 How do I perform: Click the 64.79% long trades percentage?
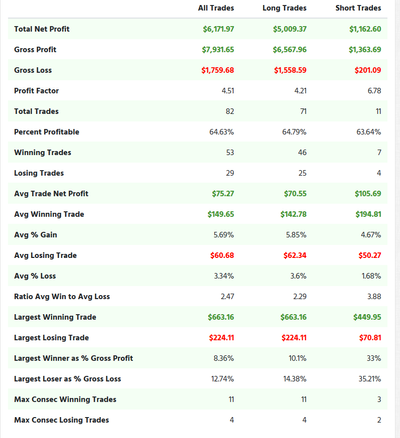(294, 132)
